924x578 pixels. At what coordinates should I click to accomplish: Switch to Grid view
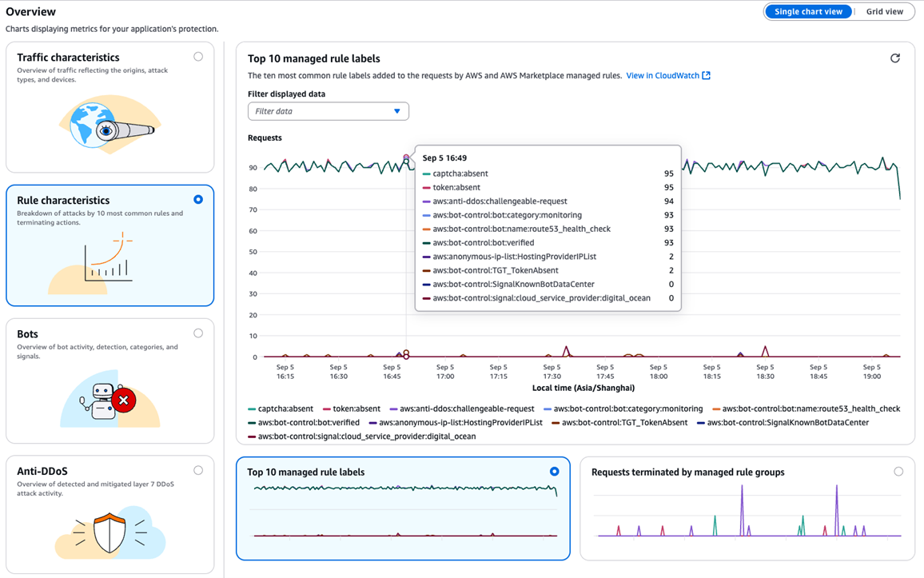(x=884, y=12)
